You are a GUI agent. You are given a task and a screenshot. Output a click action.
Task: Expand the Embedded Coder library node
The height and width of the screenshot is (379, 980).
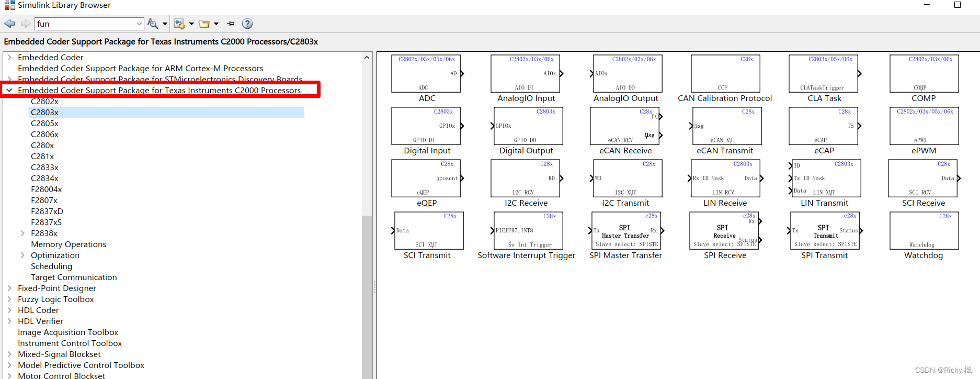(9, 57)
